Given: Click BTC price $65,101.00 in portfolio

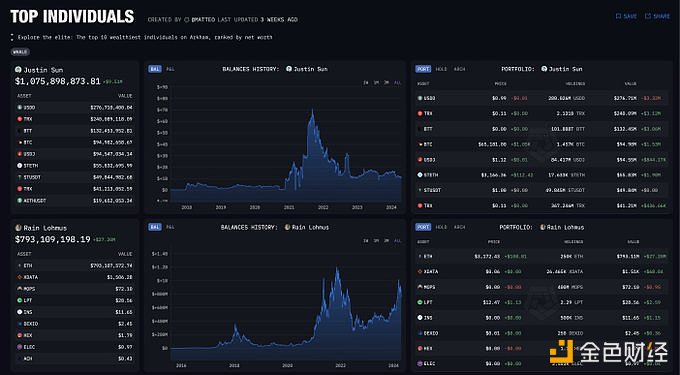Looking at the screenshot, I should pos(491,144).
